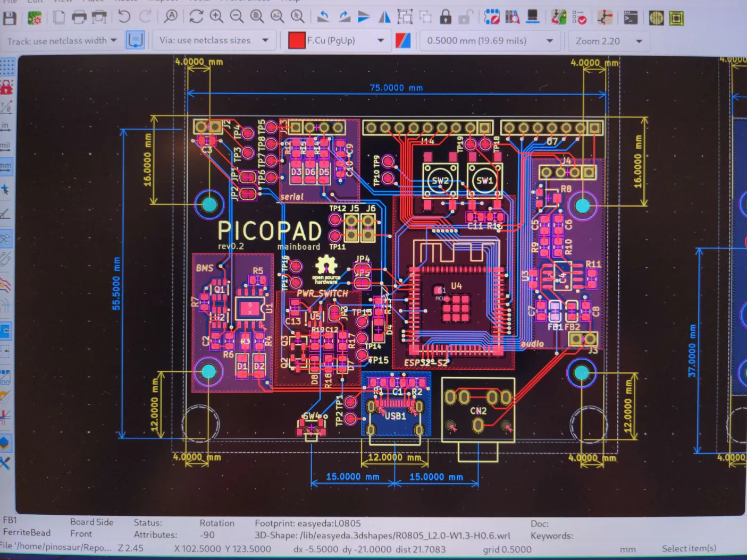Refresh the board view
This screenshot has width=747, height=560.
coord(196,16)
